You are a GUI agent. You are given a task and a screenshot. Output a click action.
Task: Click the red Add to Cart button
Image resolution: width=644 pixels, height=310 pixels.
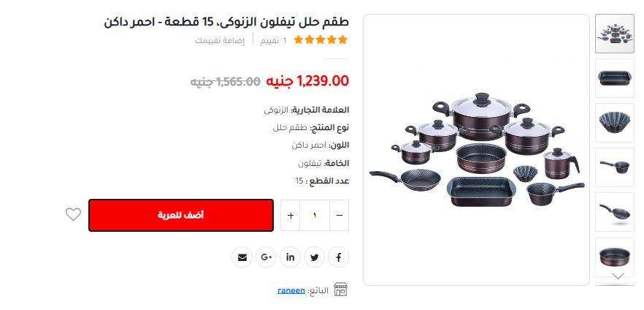181,215
